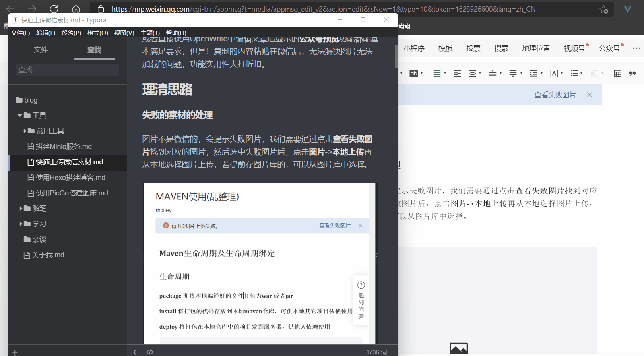Screen dimensions: 644x356
Task: Click the letter spacing |A| icon
Action: [x=554, y=74]
